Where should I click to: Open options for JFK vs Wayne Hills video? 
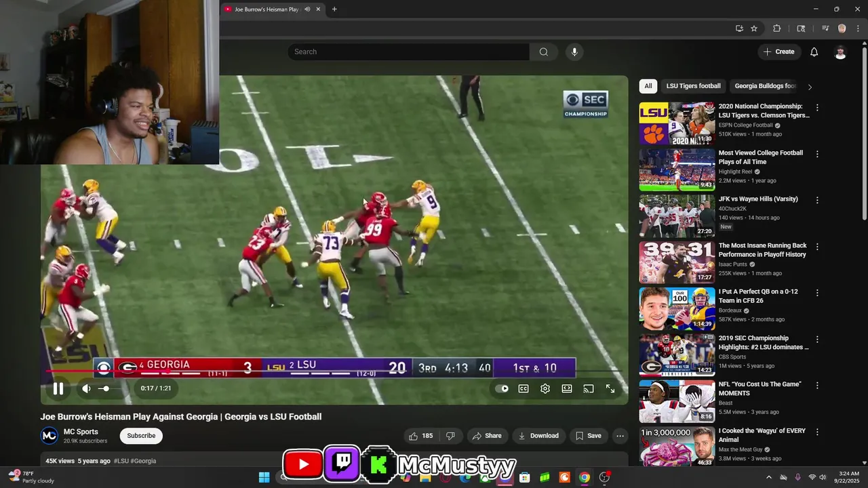[817, 201]
